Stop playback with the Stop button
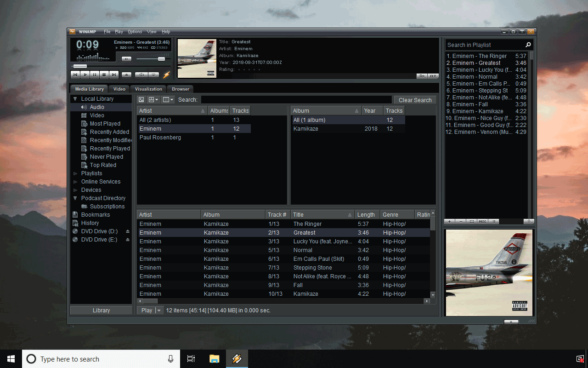This screenshot has width=588, height=368. pyautogui.click(x=104, y=75)
